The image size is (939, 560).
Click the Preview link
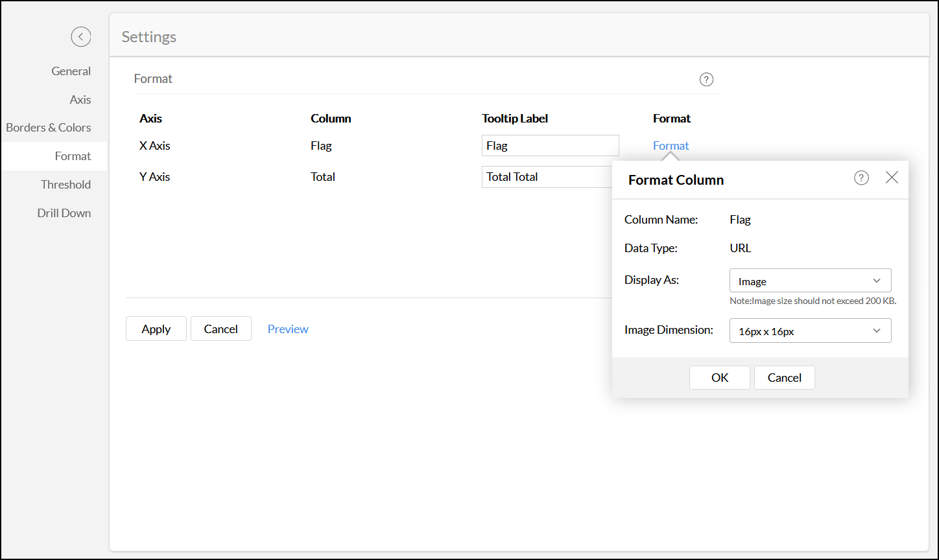(x=288, y=329)
